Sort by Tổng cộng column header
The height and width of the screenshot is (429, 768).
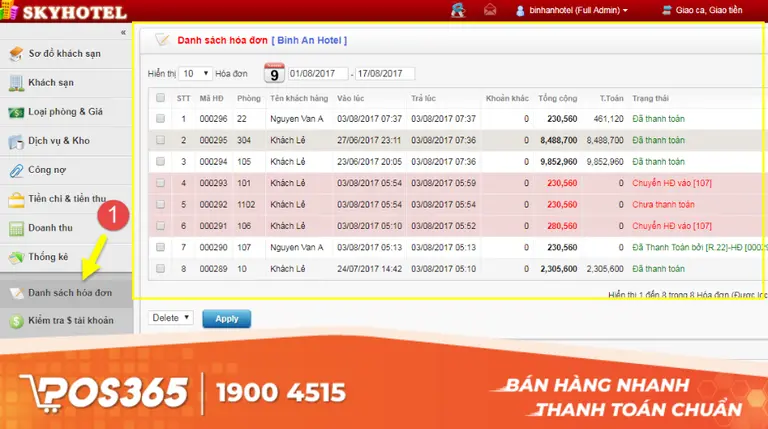coord(557,98)
